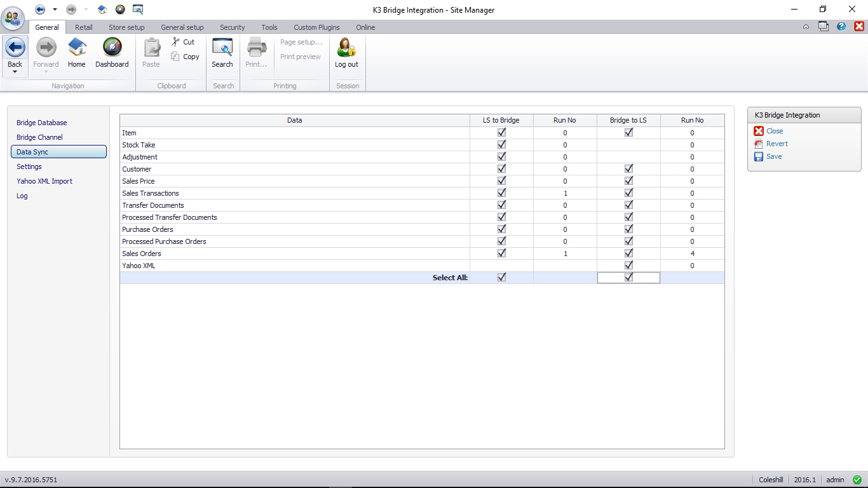Viewport: 868px width, 488px height.
Task: Toggle the Select All LS to Bridge checkbox
Action: click(501, 278)
